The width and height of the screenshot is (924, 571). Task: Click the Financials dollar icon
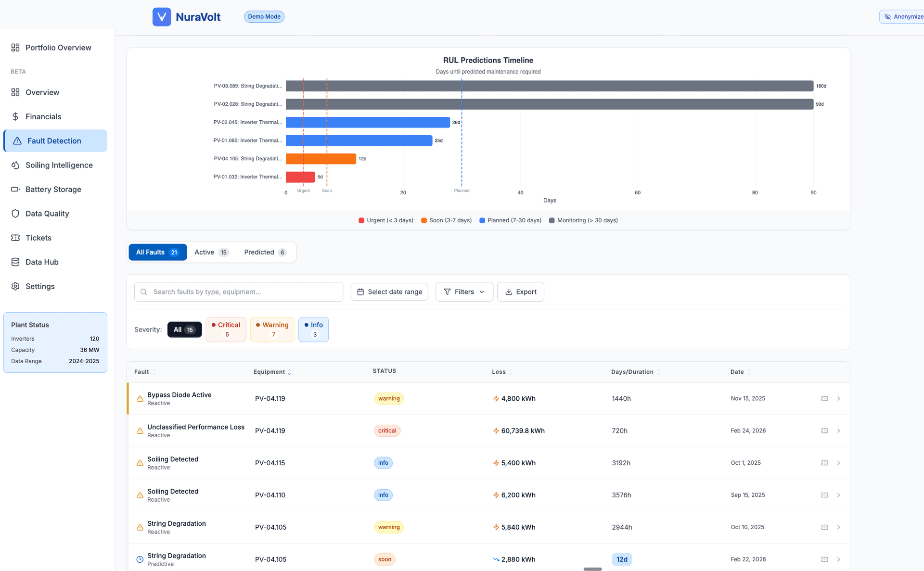point(15,116)
